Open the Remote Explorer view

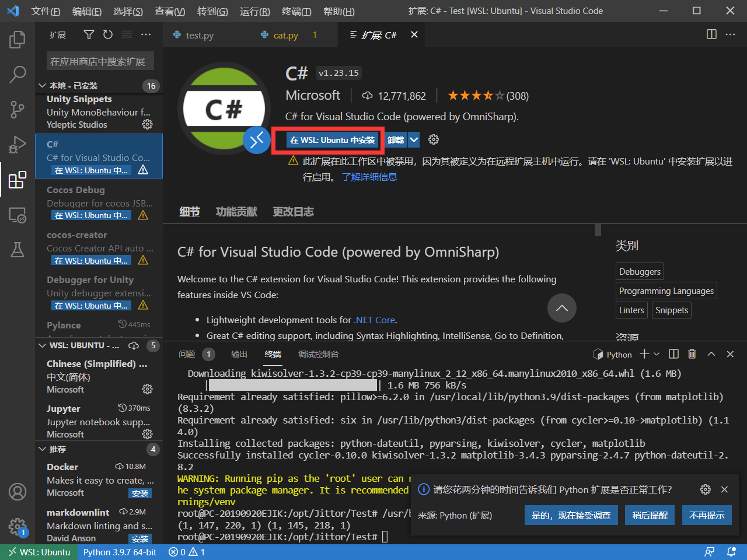pos(18,215)
